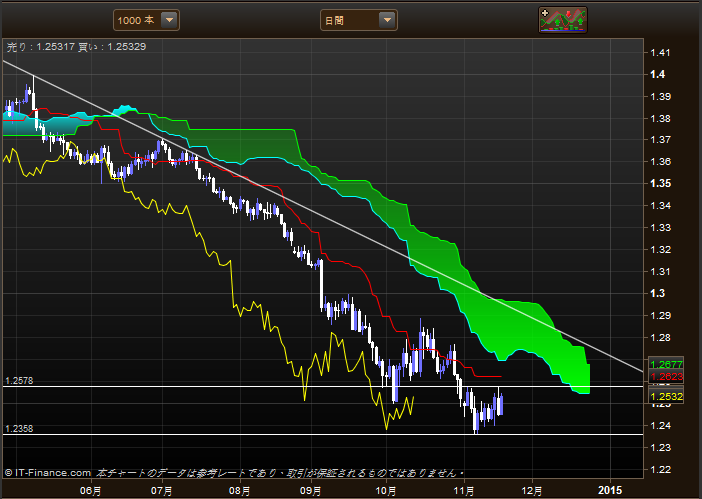Click the 1.28 price axis label
The width and height of the screenshot is (702, 499).
[660, 338]
